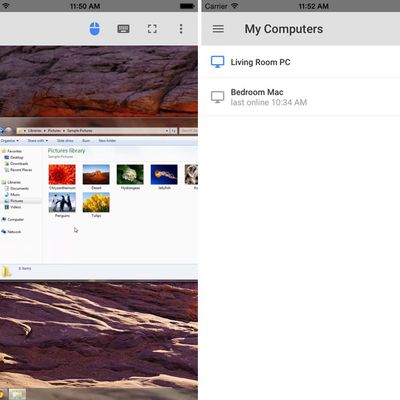The height and width of the screenshot is (400, 400).
Task: Connect to Living Room PC
Action: tap(301, 62)
